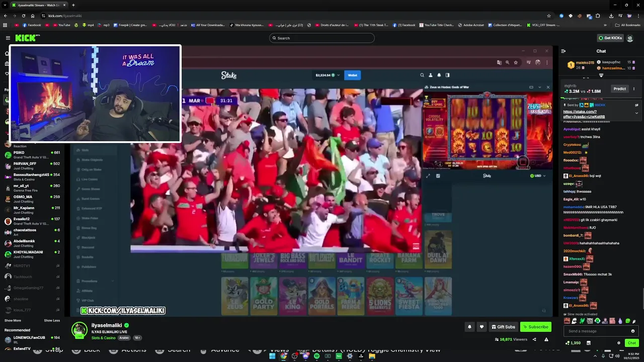Open the YouTube Title Check bookmark
This screenshot has width=644, height=362.
pos(437,25)
